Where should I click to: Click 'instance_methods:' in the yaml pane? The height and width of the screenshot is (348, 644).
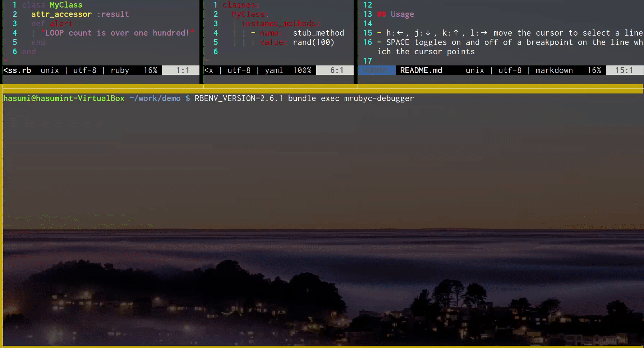281,24
